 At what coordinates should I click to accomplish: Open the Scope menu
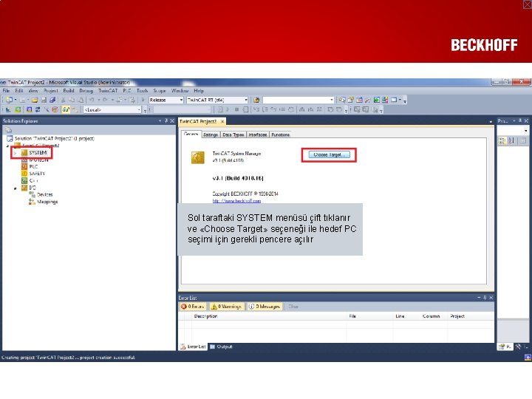coord(160,91)
